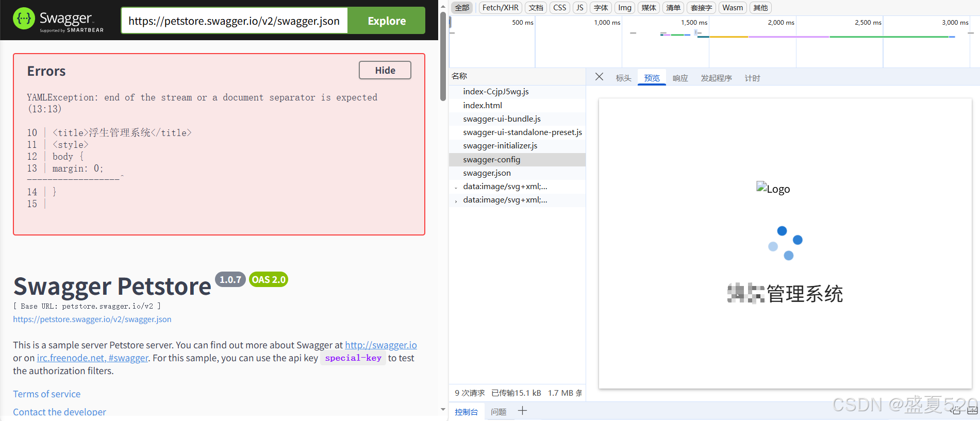Close the request details panel
980x421 pixels.
(599, 77)
